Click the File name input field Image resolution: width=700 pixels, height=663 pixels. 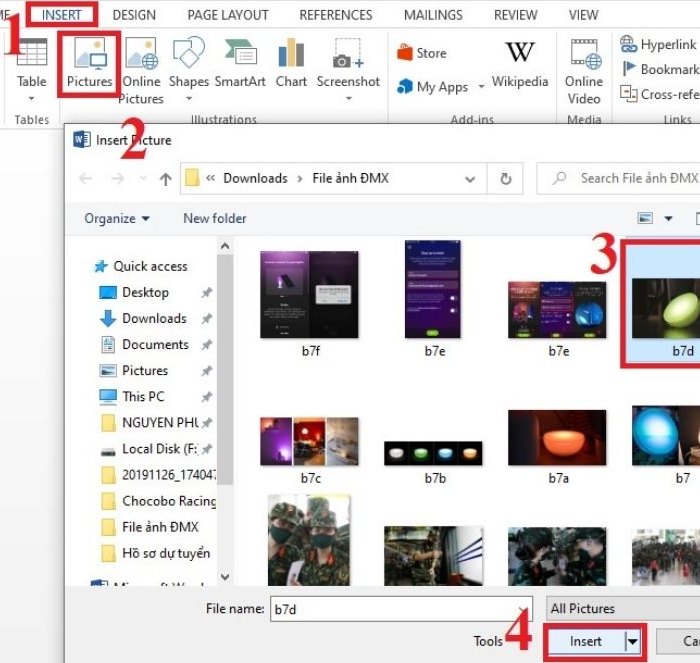click(x=401, y=609)
